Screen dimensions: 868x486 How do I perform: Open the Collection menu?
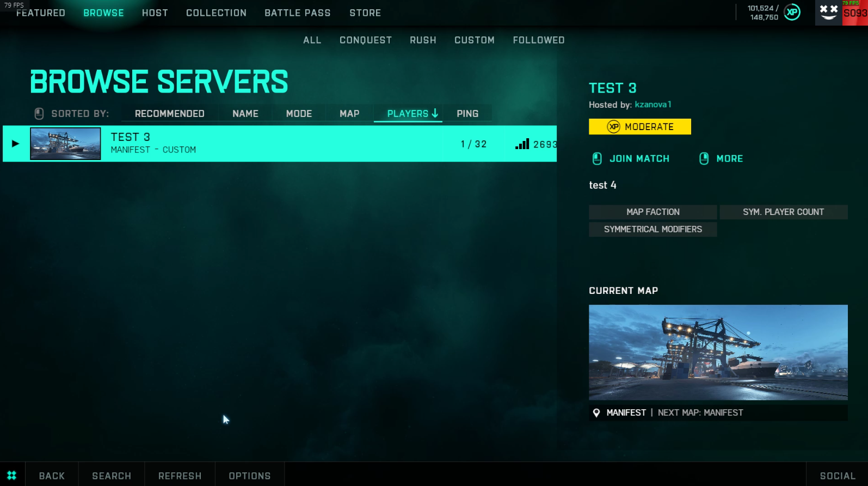pyautogui.click(x=216, y=13)
